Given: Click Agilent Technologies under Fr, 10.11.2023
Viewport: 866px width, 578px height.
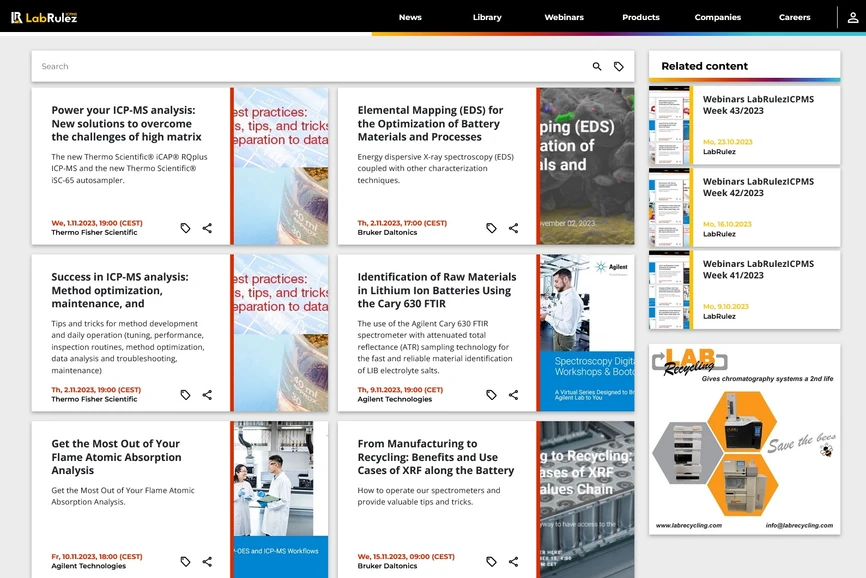Looking at the screenshot, I should (88, 566).
